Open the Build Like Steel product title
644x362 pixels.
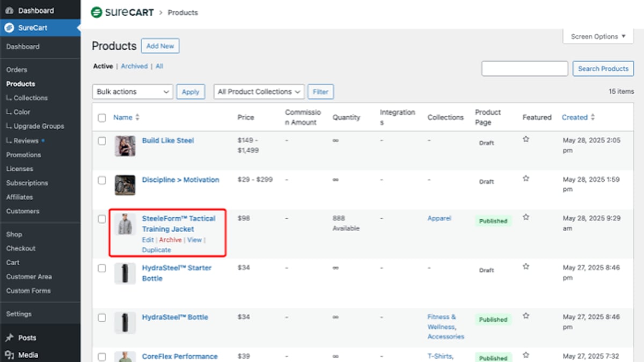point(168,141)
